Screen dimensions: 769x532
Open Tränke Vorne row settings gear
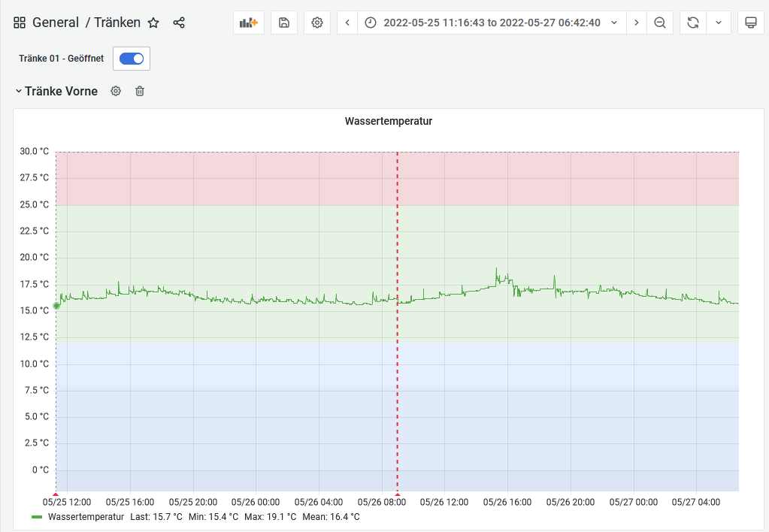(x=116, y=91)
